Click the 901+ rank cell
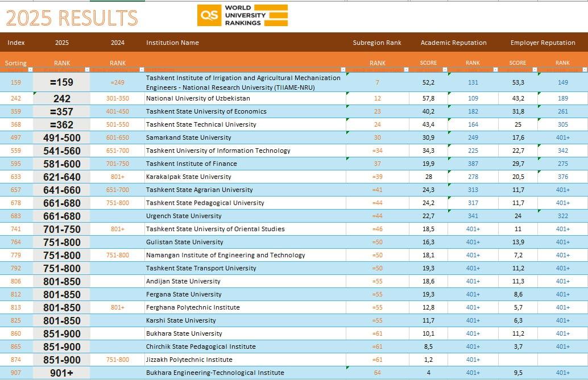Viewport: 588px width, 380px height. (61, 373)
